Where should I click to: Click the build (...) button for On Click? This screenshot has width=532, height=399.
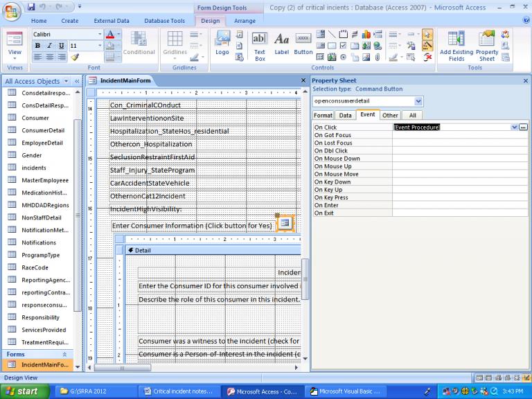[x=523, y=127]
